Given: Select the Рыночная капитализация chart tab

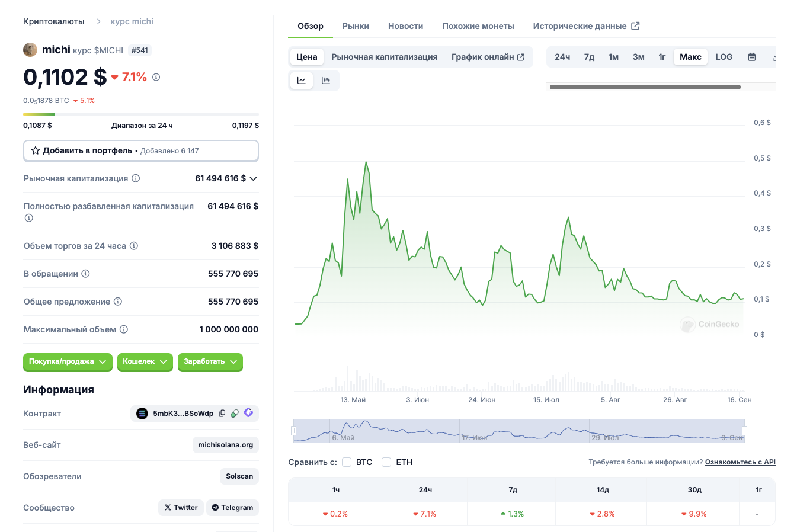Looking at the screenshot, I should [385, 57].
